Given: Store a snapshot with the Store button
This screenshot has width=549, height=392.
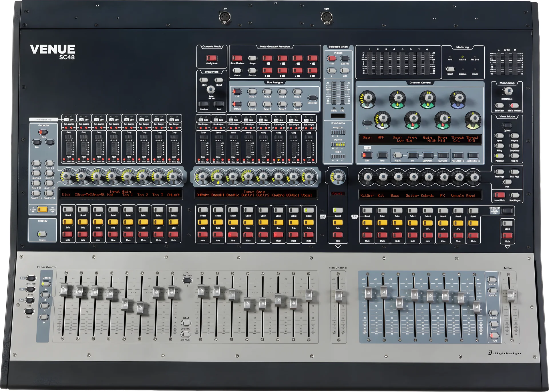Looking at the screenshot, I should pyautogui.click(x=204, y=80).
